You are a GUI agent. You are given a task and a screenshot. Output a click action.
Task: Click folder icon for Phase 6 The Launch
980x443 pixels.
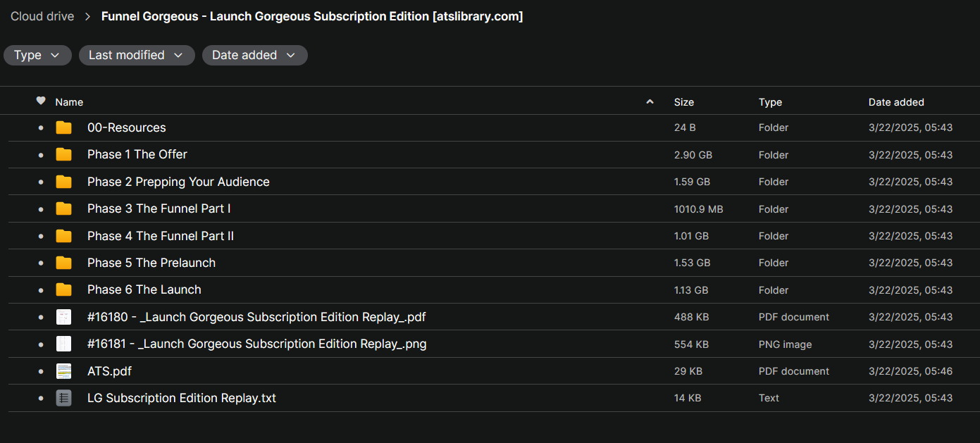[x=64, y=289]
